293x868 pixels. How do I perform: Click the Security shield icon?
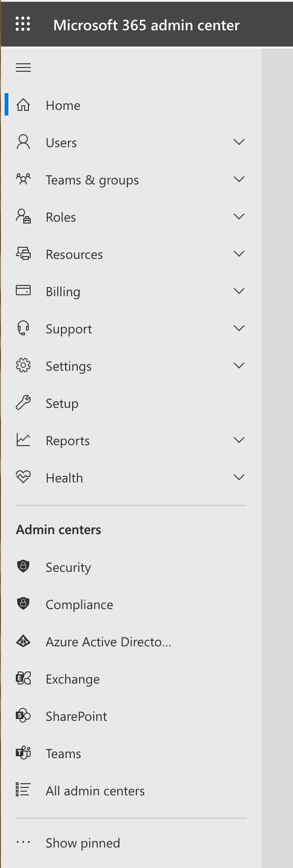click(x=23, y=567)
